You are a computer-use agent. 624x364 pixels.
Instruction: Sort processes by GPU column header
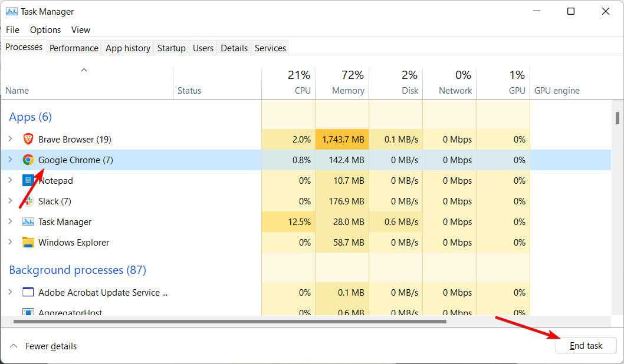tap(503, 82)
